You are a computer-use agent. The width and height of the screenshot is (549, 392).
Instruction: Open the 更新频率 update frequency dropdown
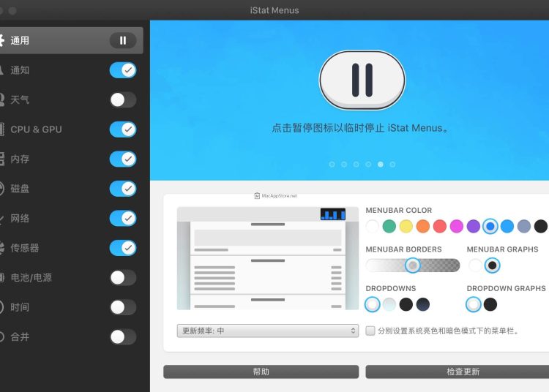pyautogui.click(x=267, y=331)
